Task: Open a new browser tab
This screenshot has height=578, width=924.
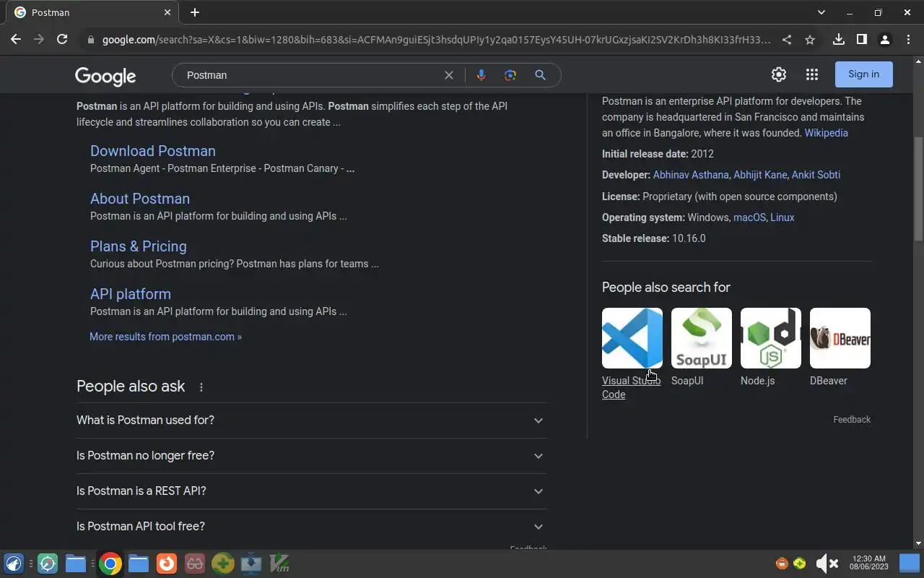Action: pyautogui.click(x=195, y=12)
